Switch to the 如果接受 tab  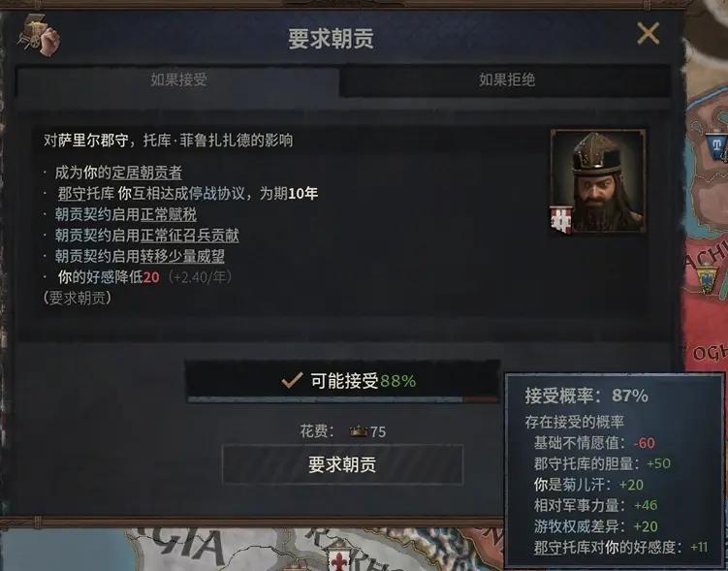[178, 79]
